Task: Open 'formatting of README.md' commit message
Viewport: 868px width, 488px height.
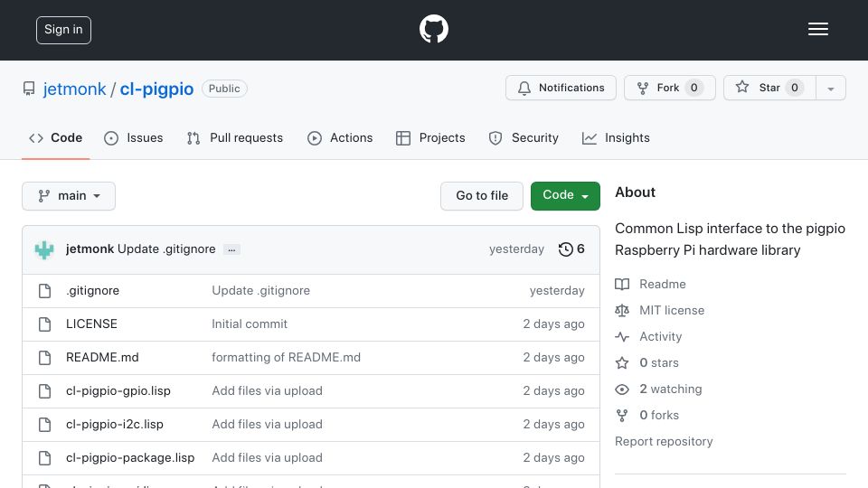Action: click(x=287, y=358)
